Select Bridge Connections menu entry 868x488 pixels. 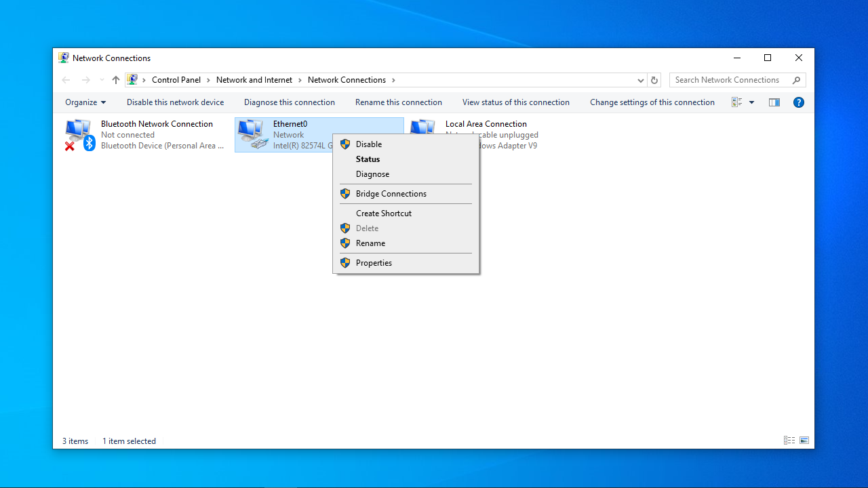coord(391,194)
